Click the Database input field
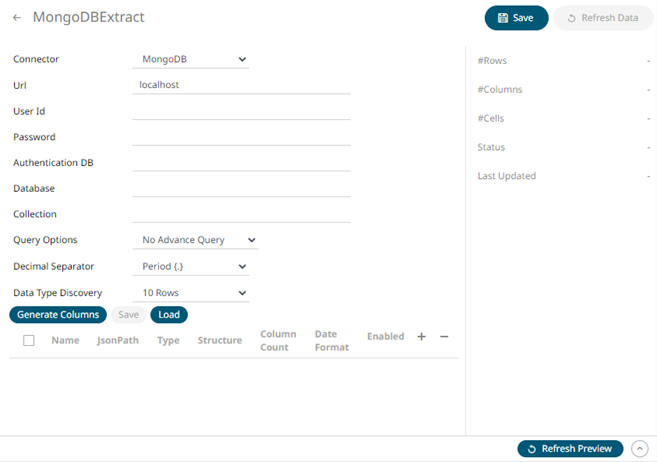657x462 pixels. [241, 189]
